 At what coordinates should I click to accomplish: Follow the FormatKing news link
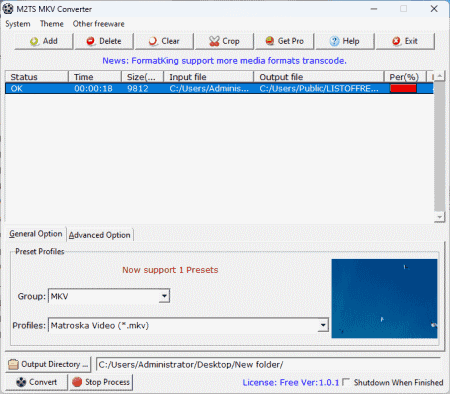point(224,61)
